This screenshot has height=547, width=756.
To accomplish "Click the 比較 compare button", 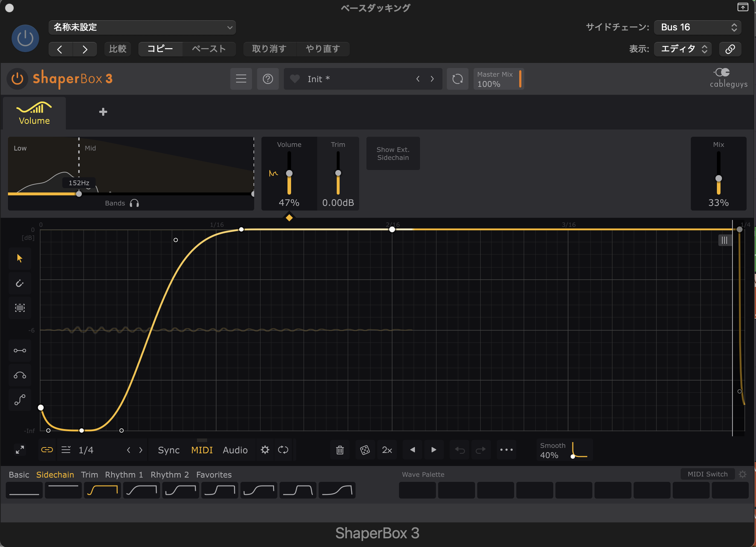I will click(x=118, y=49).
